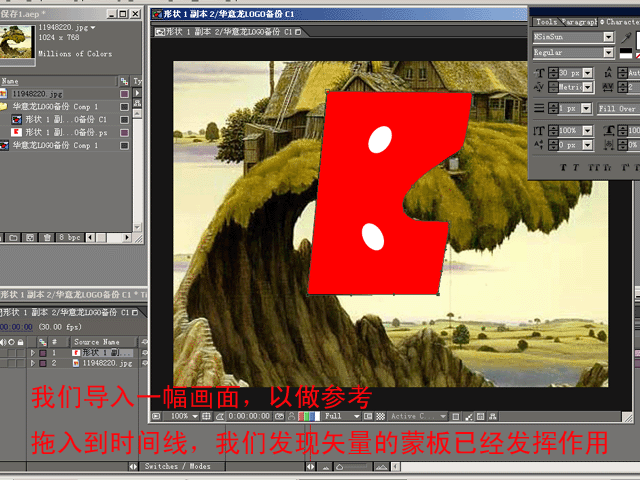This screenshot has height=480, width=640.
Task: Switch to the Tools tab
Action: pyautogui.click(x=547, y=22)
